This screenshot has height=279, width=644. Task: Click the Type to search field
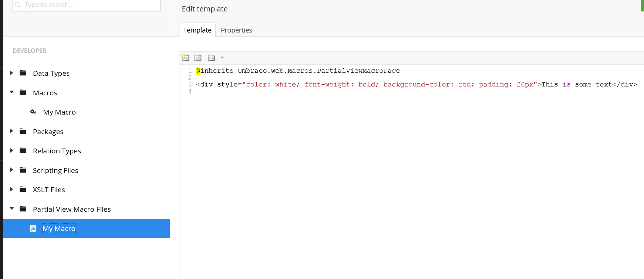87,5
